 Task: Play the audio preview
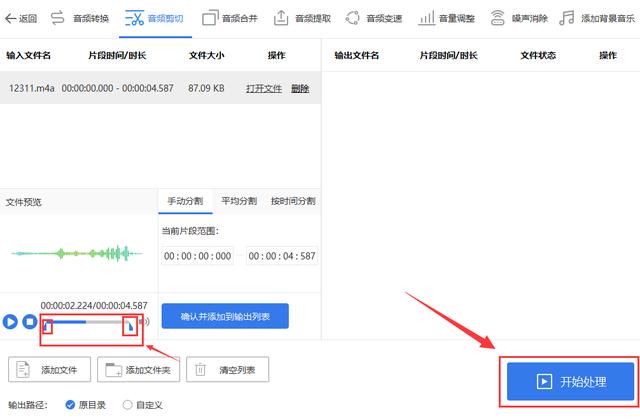pyautogui.click(x=10, y=321)
